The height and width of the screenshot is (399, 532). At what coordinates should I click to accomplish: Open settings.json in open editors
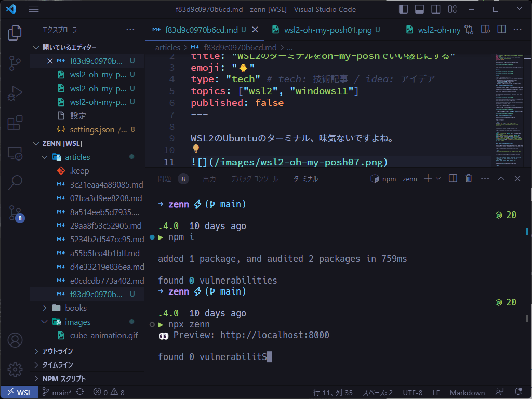[87, 129]
